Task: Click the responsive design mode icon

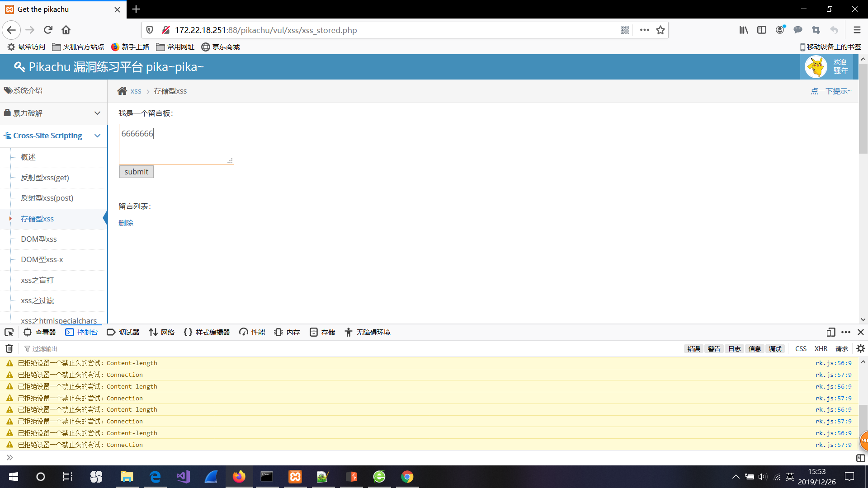Action: tap(830, 332)
